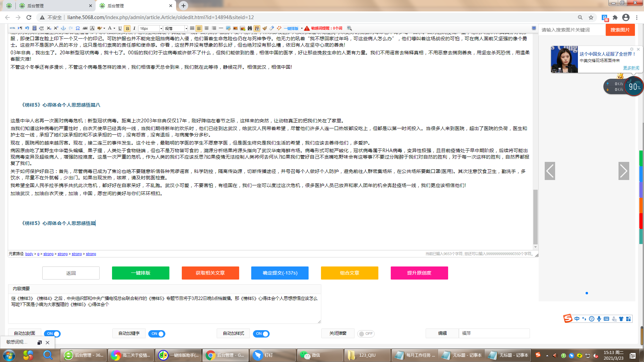Image resolution: width=644 pixels, height=362 pixels.
Task: Open 钉钉 from the taskbar
Action: point(273,355)
